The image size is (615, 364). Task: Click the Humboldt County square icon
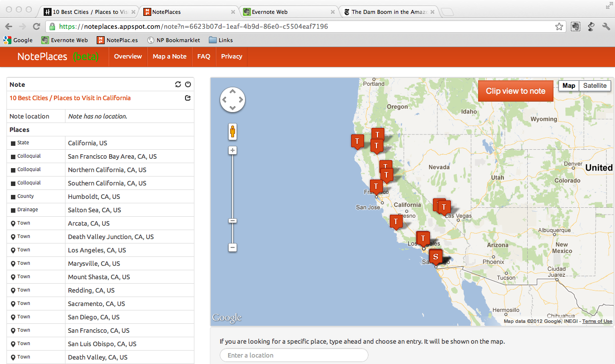(13, 197)
